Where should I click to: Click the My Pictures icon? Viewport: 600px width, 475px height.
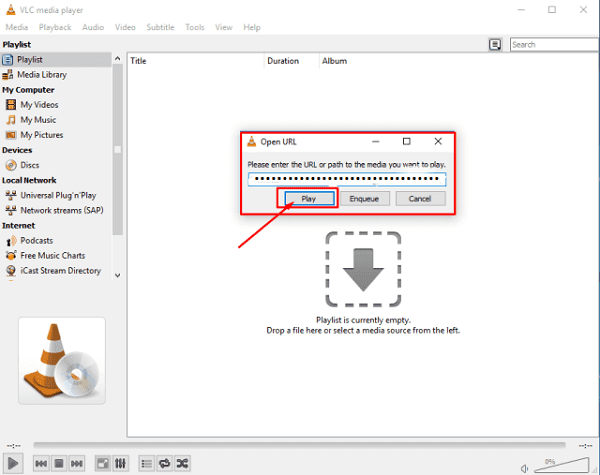[x=11, y=135]
